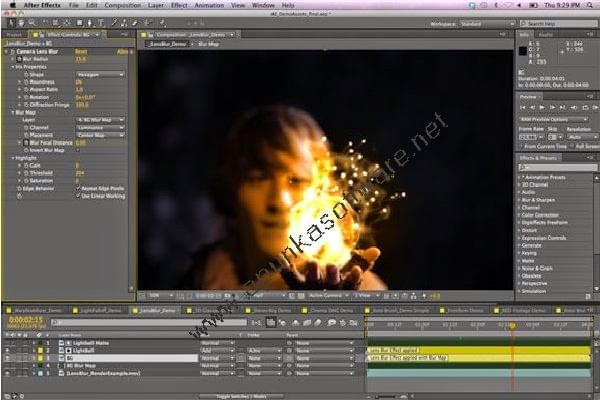The width and height of the screenshot is (600, 400).
Task: Toggle Frame Blending icon in timeline header
Action: coord(307,323)
